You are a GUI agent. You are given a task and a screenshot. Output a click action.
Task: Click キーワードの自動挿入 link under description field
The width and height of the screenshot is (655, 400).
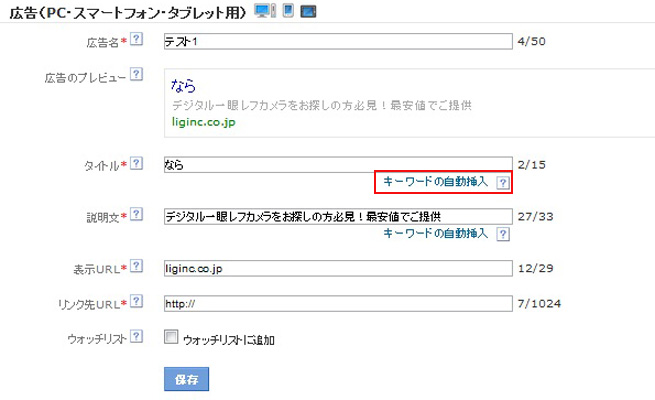click(436, 233)
